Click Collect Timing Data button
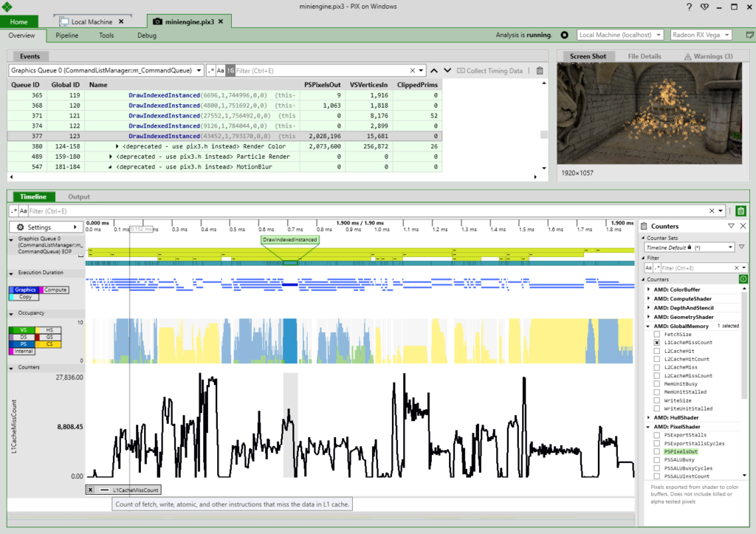This screenshot has height=534, width=756. (490, 70)
